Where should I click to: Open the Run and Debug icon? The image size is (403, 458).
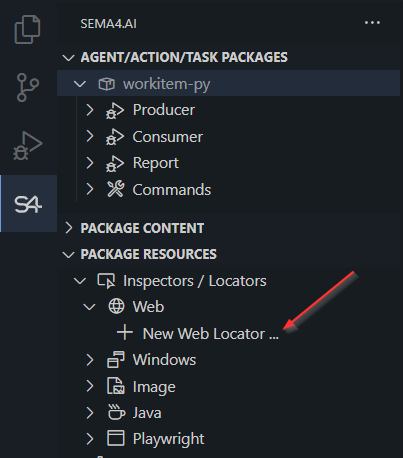click(x=28, y=146)
